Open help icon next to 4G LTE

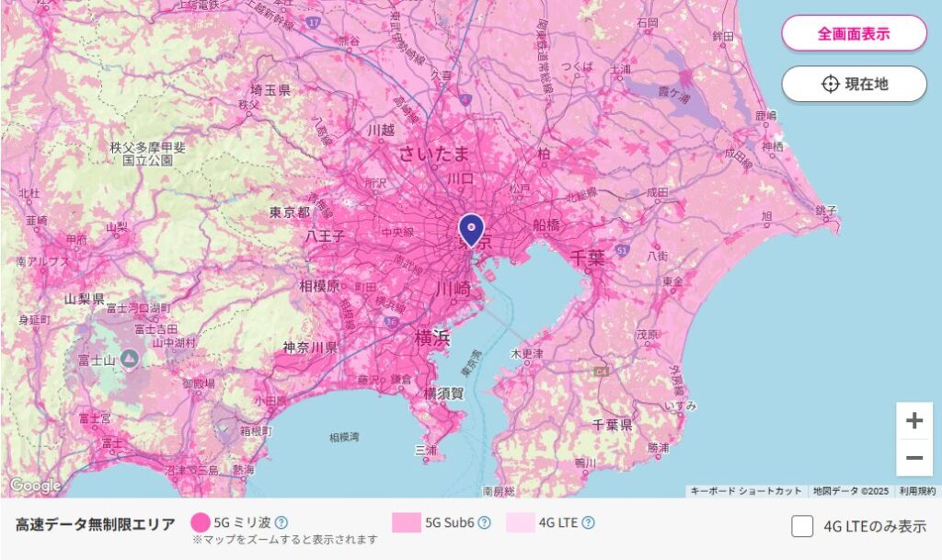click(588, 523)
